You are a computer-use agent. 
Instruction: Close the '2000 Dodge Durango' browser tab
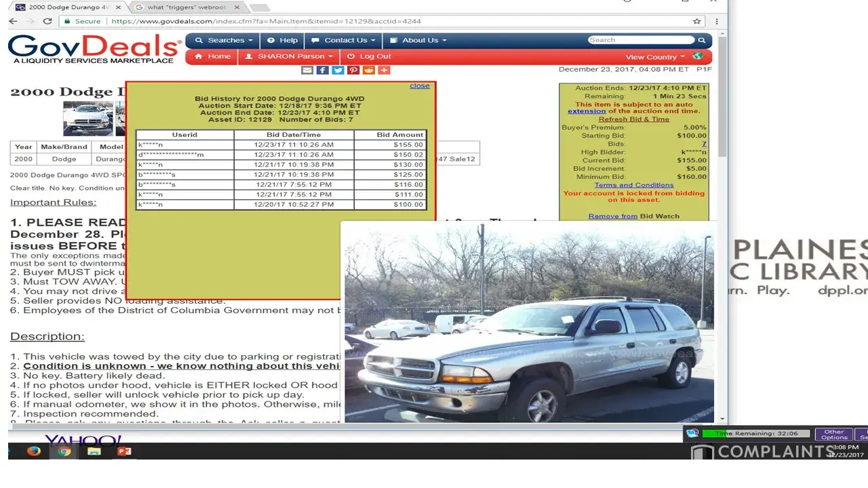coord(118,7)
